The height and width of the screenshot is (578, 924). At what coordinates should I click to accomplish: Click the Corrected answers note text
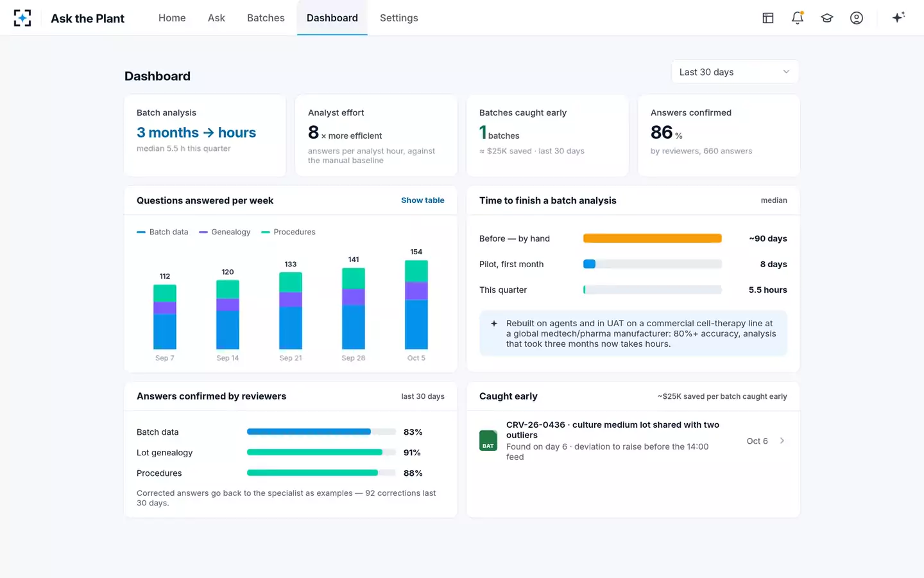[x=286, y=498]
